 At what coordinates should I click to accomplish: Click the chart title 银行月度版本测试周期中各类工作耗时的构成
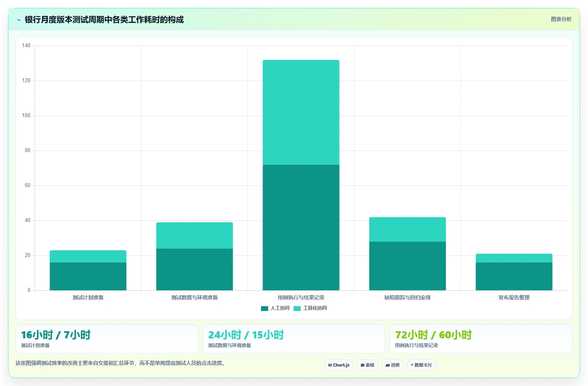104,20
